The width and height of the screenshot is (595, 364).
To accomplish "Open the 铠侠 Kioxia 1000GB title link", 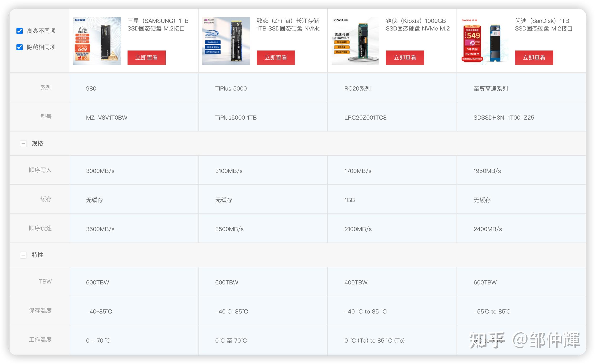I will tap(417, 25).
